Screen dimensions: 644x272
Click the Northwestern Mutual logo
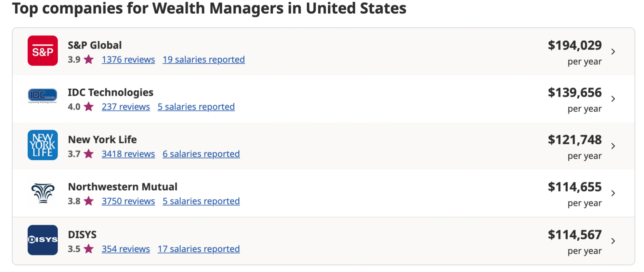tap(43, 193)
